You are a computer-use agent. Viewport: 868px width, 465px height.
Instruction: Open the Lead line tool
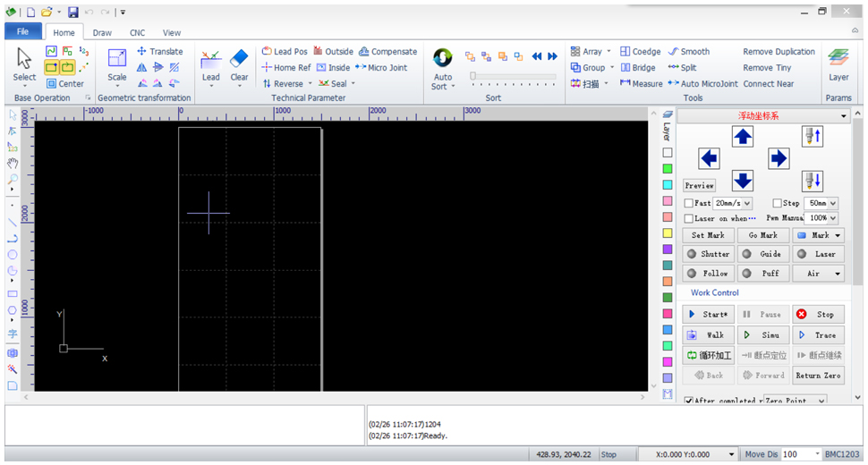click(210, 64)
